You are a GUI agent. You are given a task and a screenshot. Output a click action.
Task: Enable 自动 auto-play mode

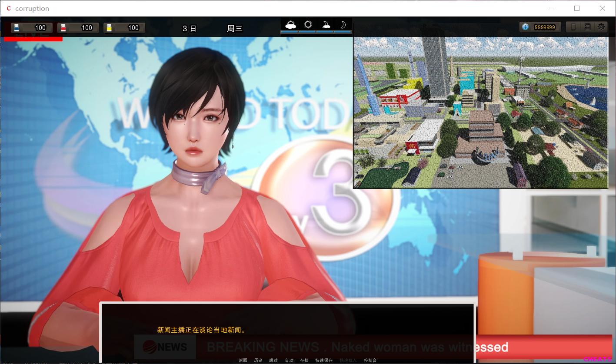point(289,360)
